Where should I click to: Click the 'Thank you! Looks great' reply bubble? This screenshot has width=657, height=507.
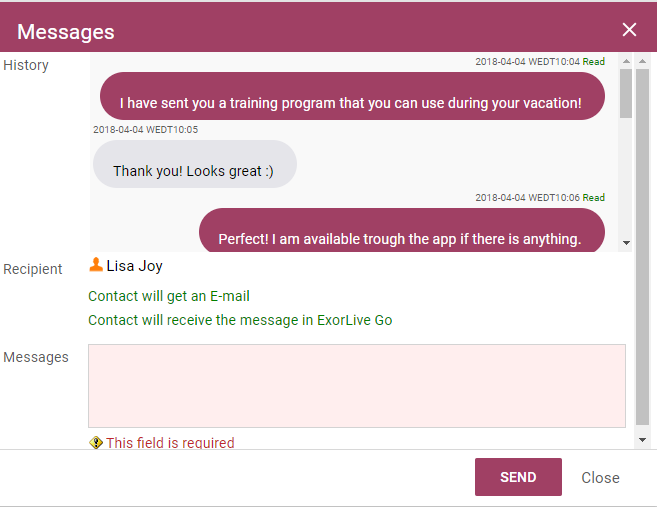tap(195, 164)
